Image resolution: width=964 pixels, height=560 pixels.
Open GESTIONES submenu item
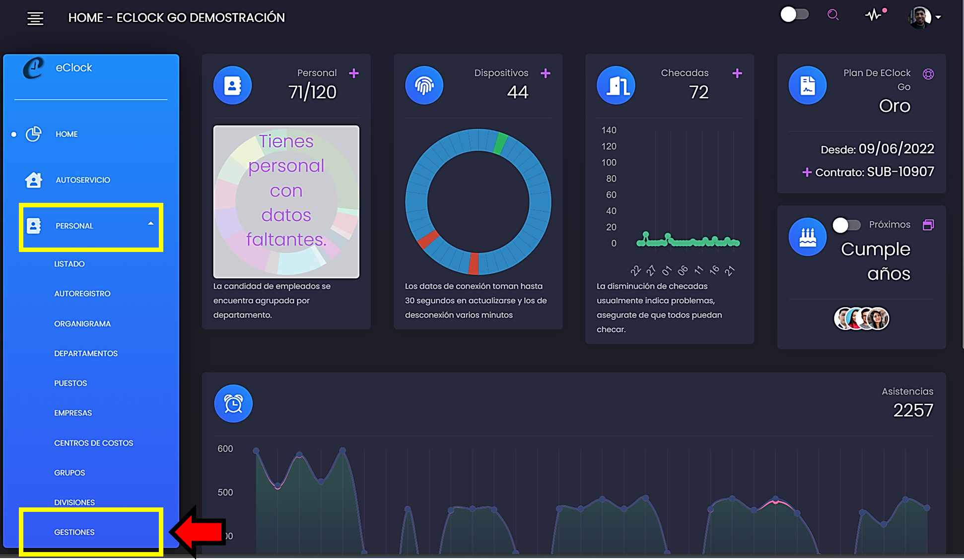click(74, 532)
